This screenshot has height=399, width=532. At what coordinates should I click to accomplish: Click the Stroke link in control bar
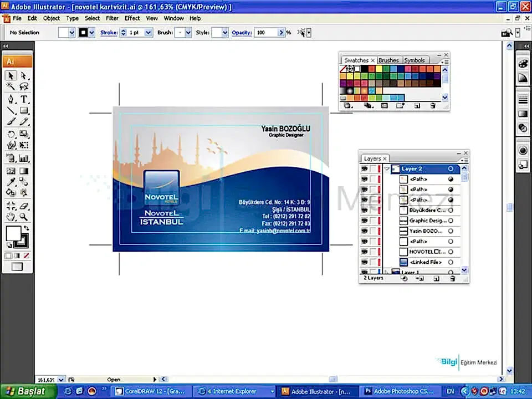click(108, 33)
